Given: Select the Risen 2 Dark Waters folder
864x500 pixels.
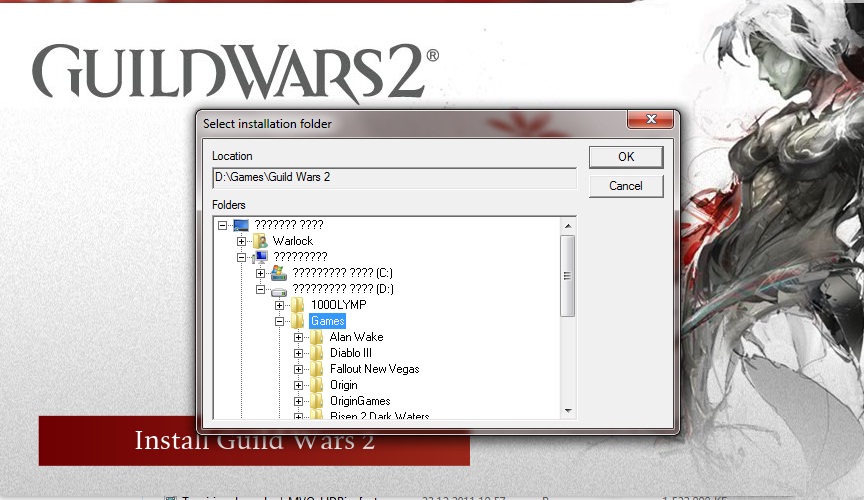Looking at the screenshot, I should click(379, 415).
